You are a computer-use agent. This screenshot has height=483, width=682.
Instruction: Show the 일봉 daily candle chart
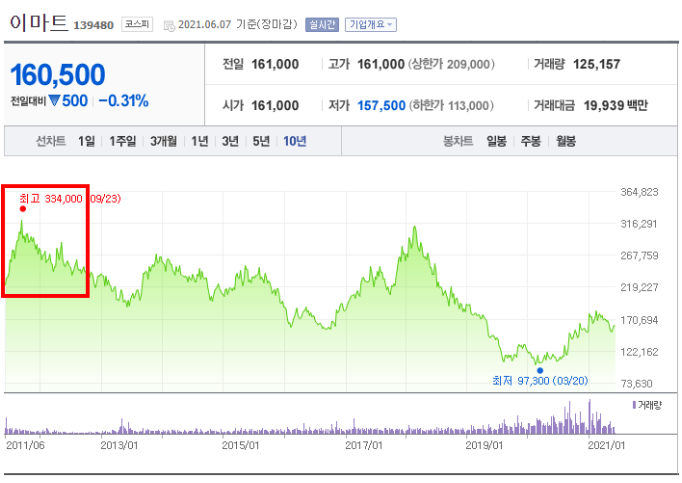pos(496,141)
